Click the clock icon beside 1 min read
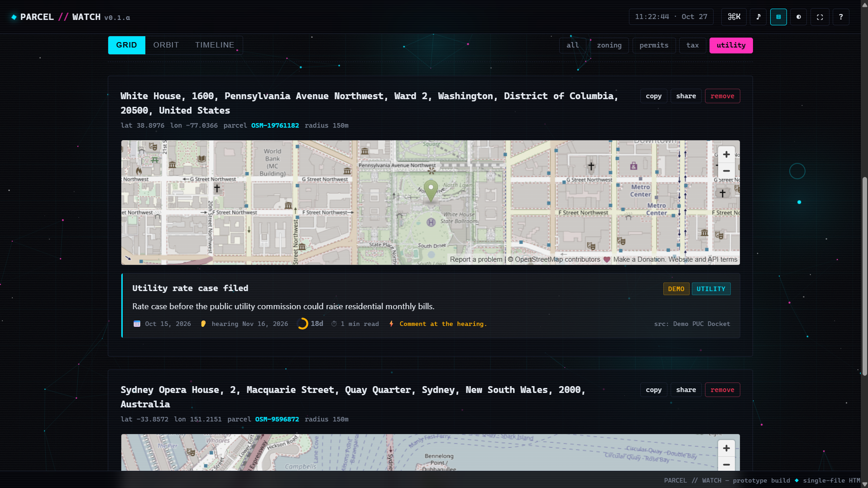Viewport: 868px width, 488px height. (334, 324)
